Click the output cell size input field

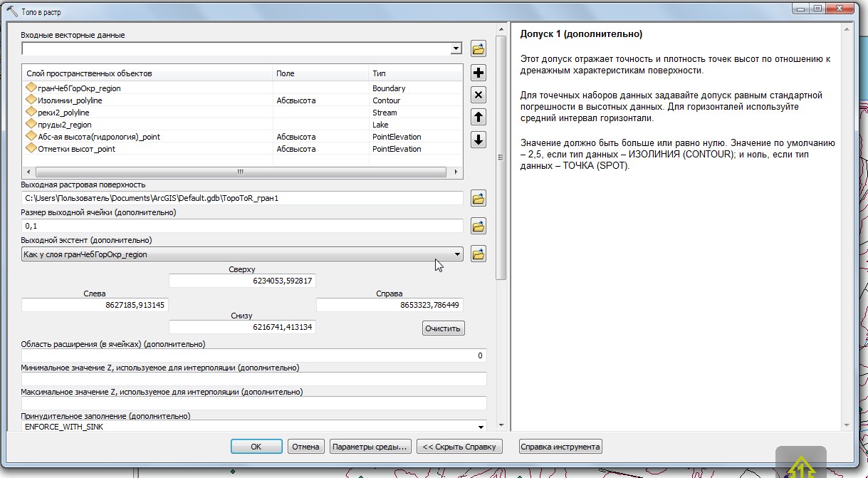(242, 226)
